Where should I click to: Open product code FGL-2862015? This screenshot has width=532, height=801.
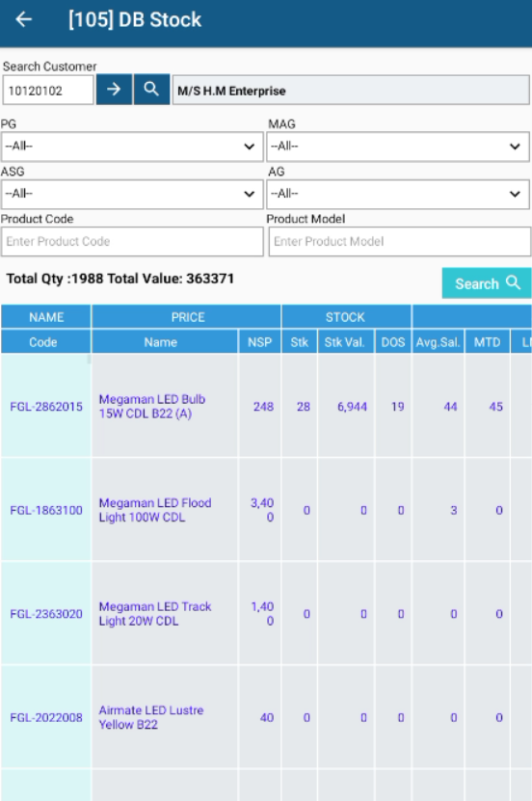46,407
